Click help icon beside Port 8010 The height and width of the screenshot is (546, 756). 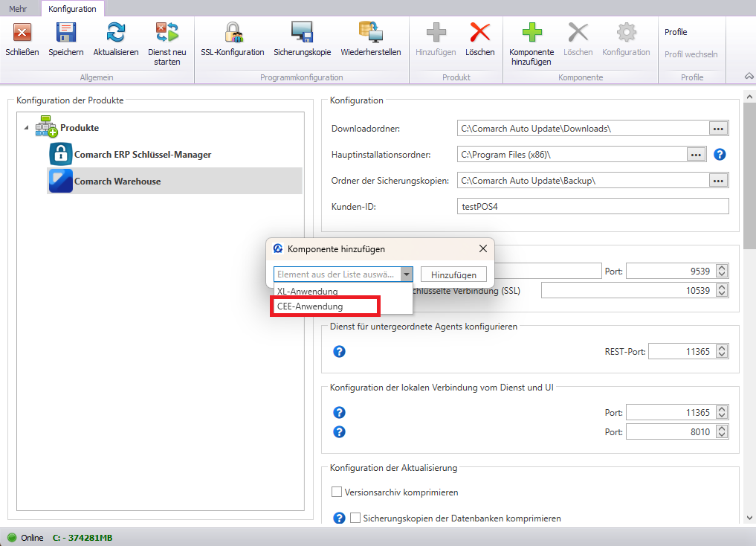coord(339,431)
